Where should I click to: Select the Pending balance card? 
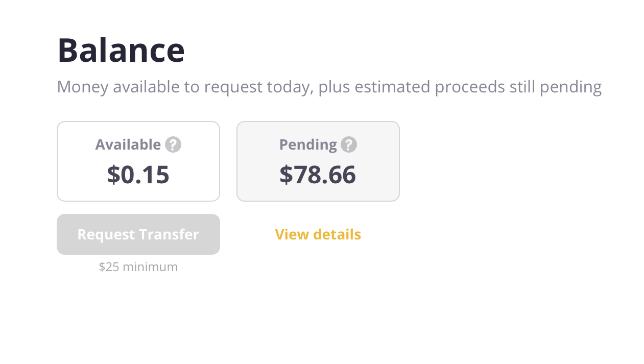click(318, 161)
